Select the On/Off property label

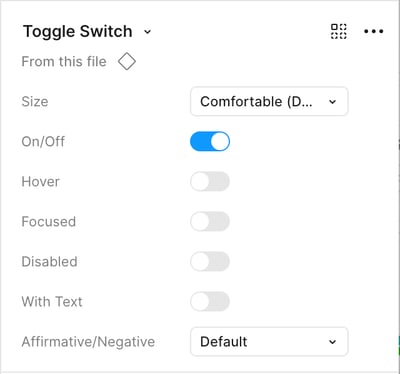[43, 142]
